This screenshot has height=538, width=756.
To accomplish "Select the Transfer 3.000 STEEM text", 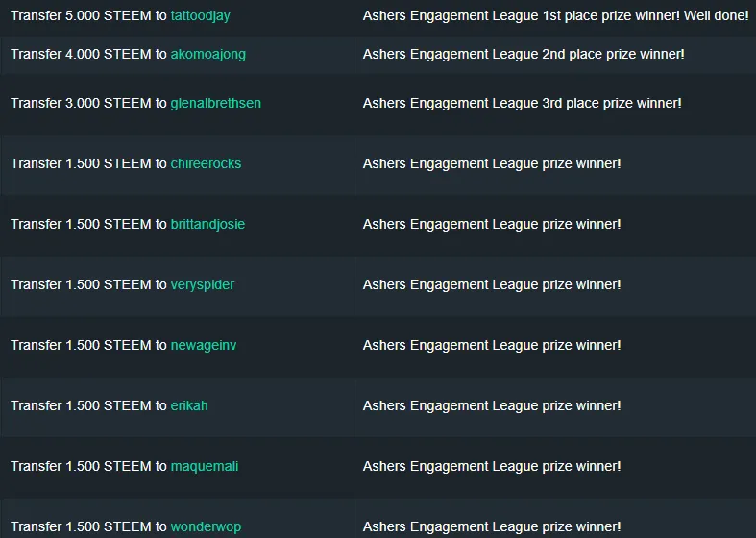I will [81, 103].
